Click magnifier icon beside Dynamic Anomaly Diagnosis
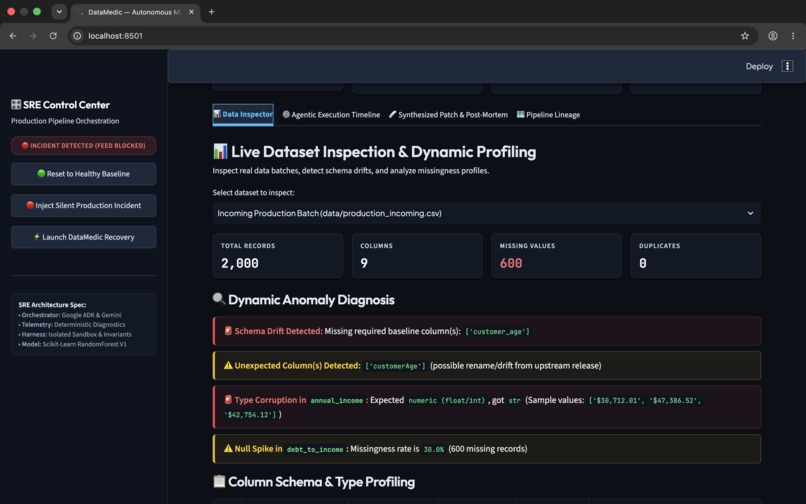 (219, 299)
